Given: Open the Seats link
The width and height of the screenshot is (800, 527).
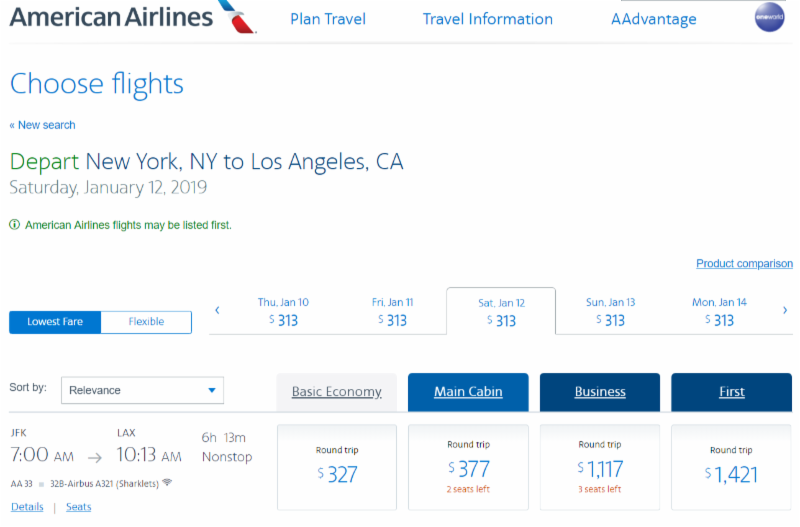Looking at the screenshot, I should [79, 507].
